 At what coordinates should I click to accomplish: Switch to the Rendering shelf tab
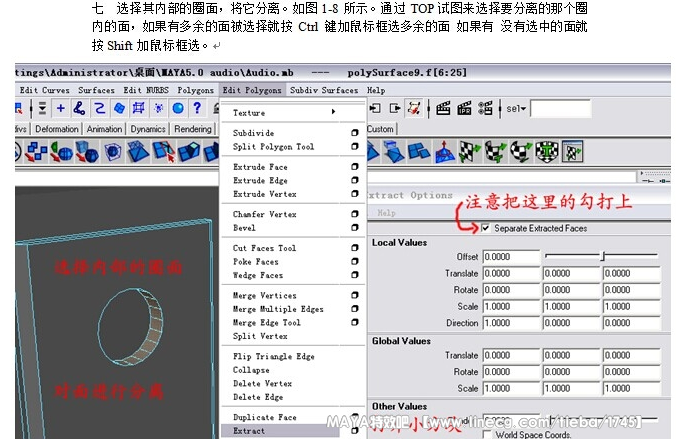[x=193, y=129]
